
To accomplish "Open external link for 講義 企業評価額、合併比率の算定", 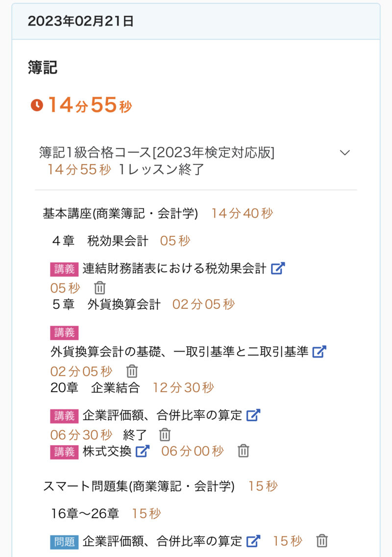I will 253,415.
